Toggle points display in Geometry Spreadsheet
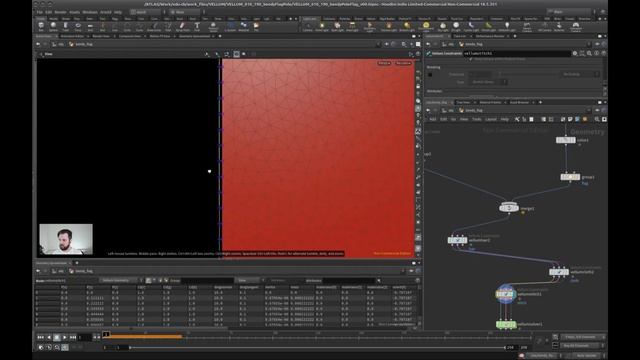The height and width of the screenshot is (360, 640). click(148, 280)
